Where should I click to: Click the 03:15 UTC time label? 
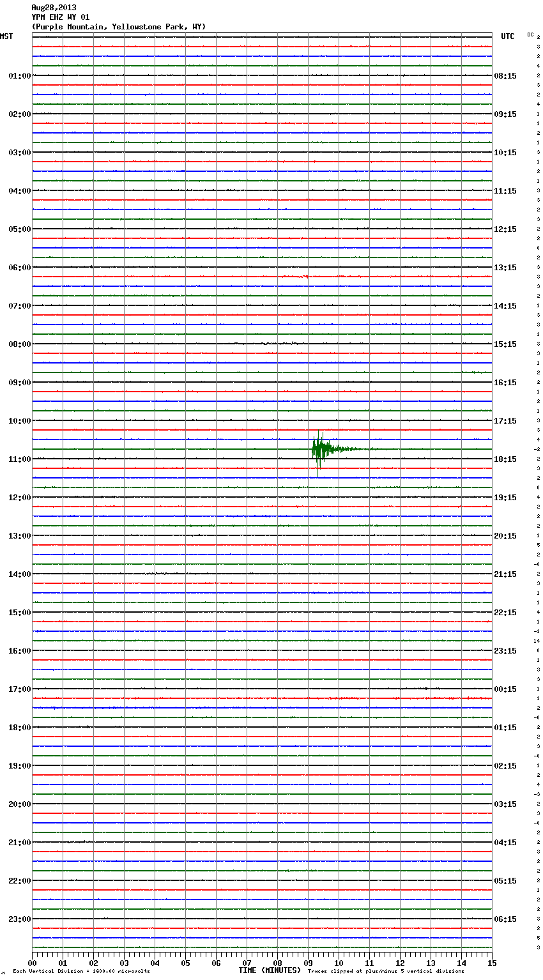coord(505,804)
